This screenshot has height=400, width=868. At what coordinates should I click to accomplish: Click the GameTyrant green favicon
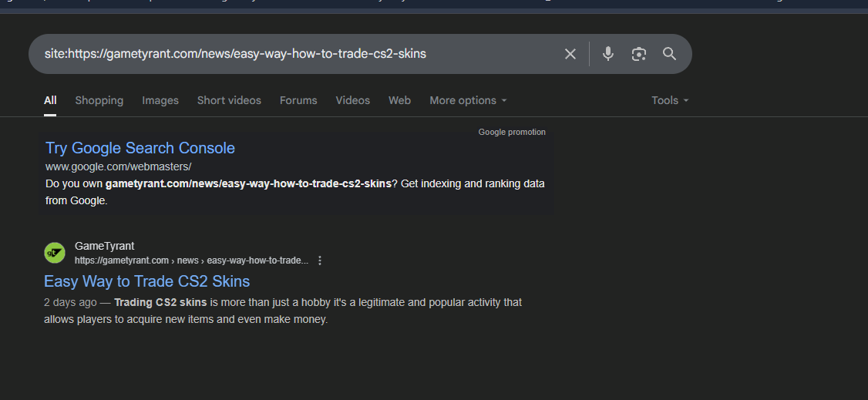pyautogui.click(x=55, y=253)
